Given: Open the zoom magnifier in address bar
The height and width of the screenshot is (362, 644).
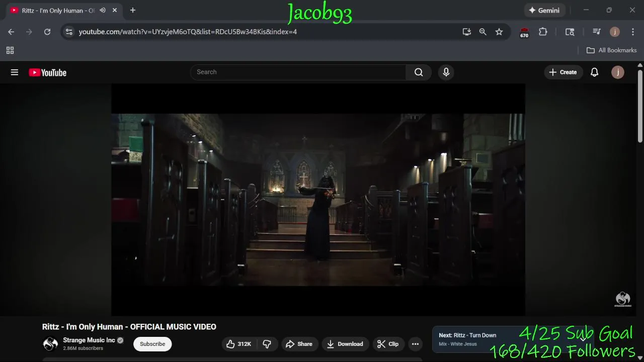Looking at the screenshot, I should [483, 32].
